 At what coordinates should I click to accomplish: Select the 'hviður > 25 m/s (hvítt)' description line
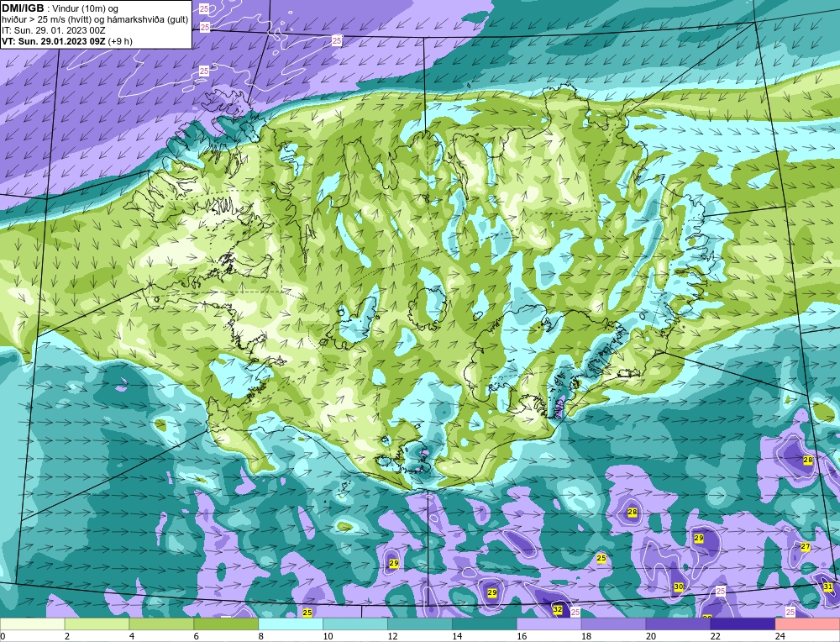(95, 19)
